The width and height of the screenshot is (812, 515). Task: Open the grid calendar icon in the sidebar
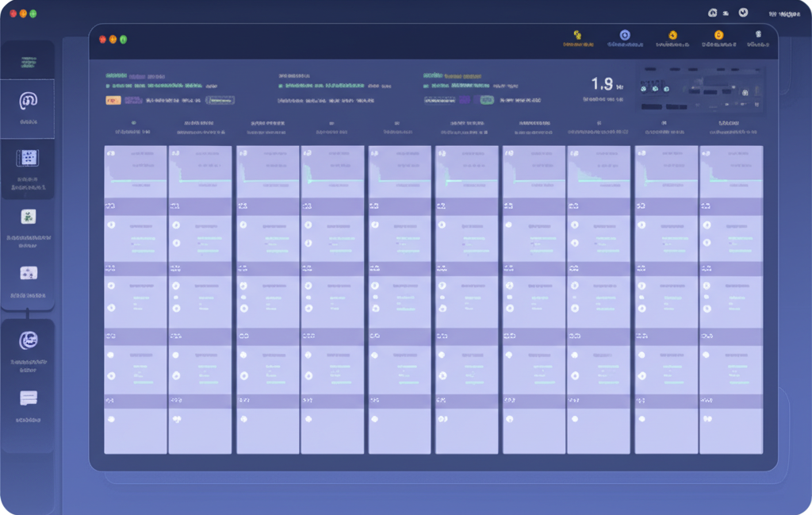tap(28, 158)
